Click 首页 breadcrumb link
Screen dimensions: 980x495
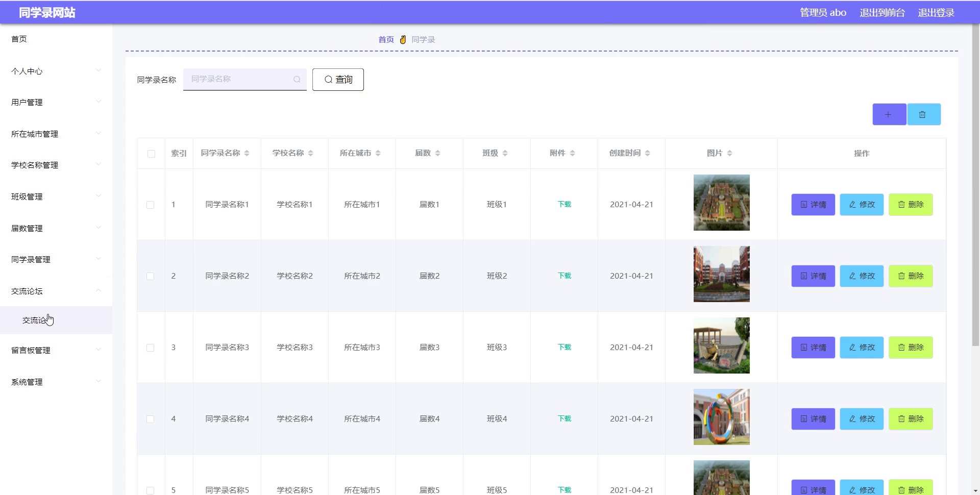pyautogui.click(x=386, y=39)
